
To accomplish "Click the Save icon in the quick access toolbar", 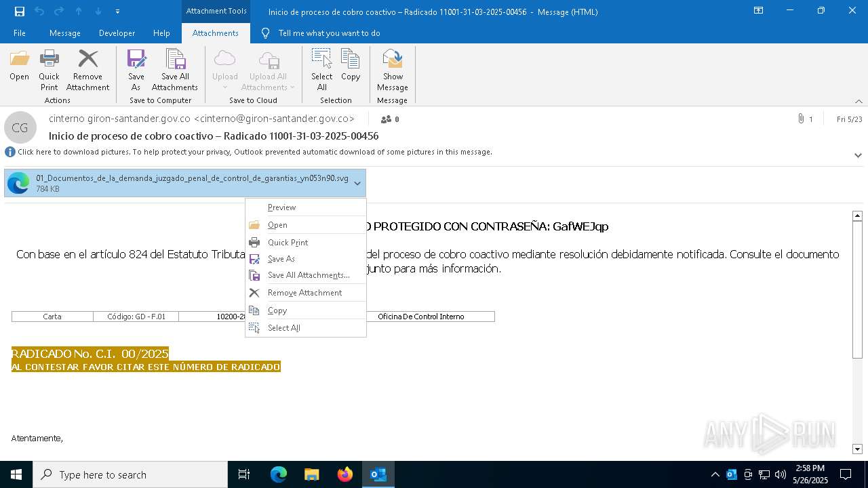I will click(x=20, y=12).
